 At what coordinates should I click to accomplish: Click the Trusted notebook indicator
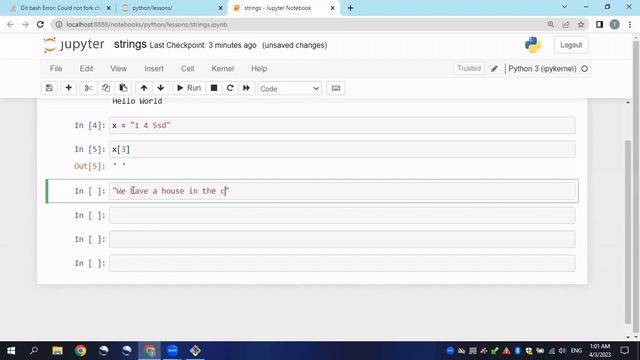469,68
